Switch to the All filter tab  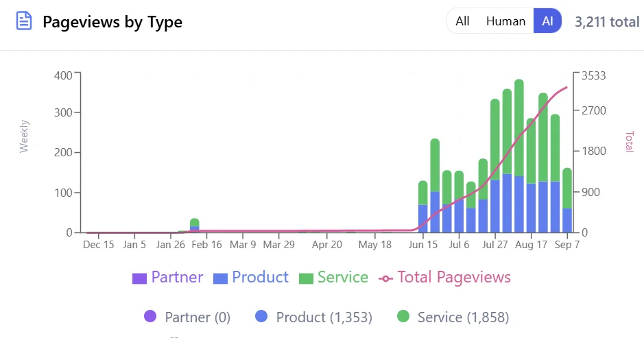462,21
